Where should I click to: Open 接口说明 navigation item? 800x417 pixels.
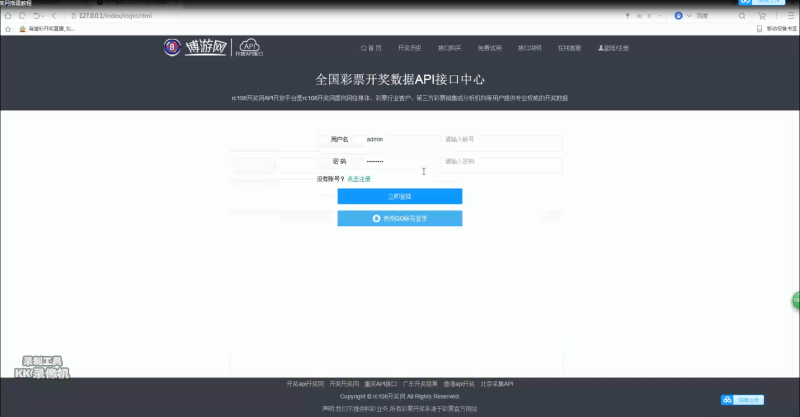529,48
